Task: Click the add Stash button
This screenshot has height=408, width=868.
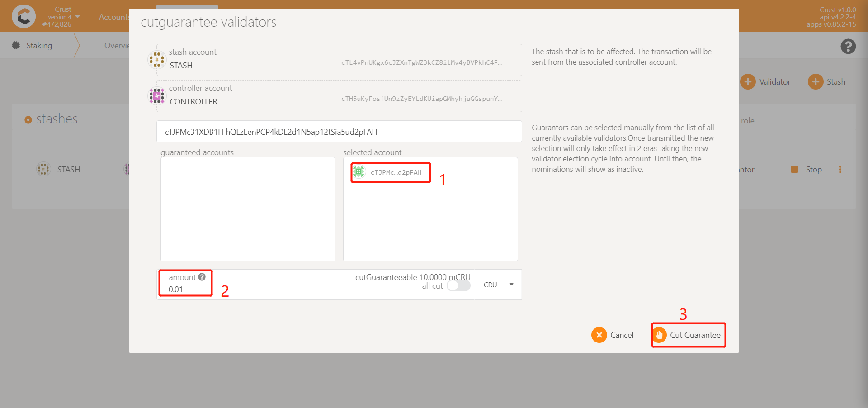Action: click(x=827, y=82)
